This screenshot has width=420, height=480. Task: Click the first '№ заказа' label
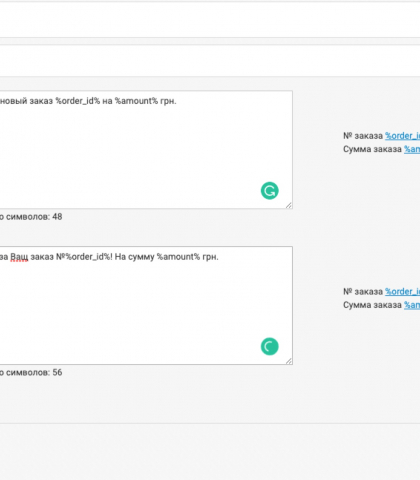[x=363, y=136]
